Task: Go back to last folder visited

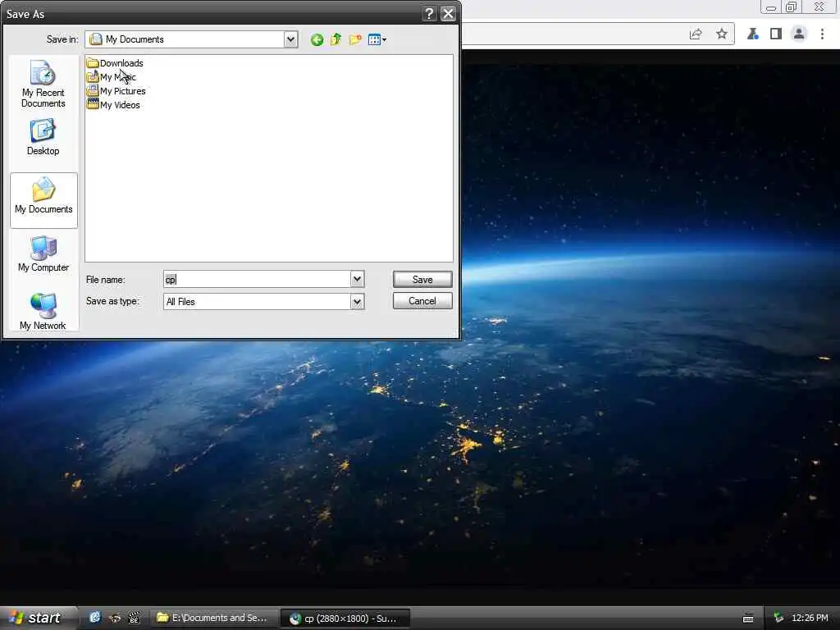Action: point(317,39)
